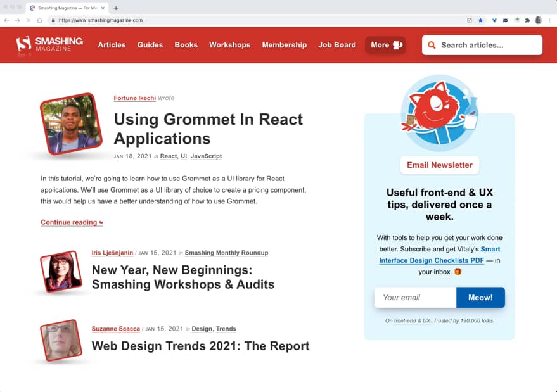Image resolution: width=557 pixels, height=392 pixels.
Task: Open the Guides menu item
Action: [150, 45]
